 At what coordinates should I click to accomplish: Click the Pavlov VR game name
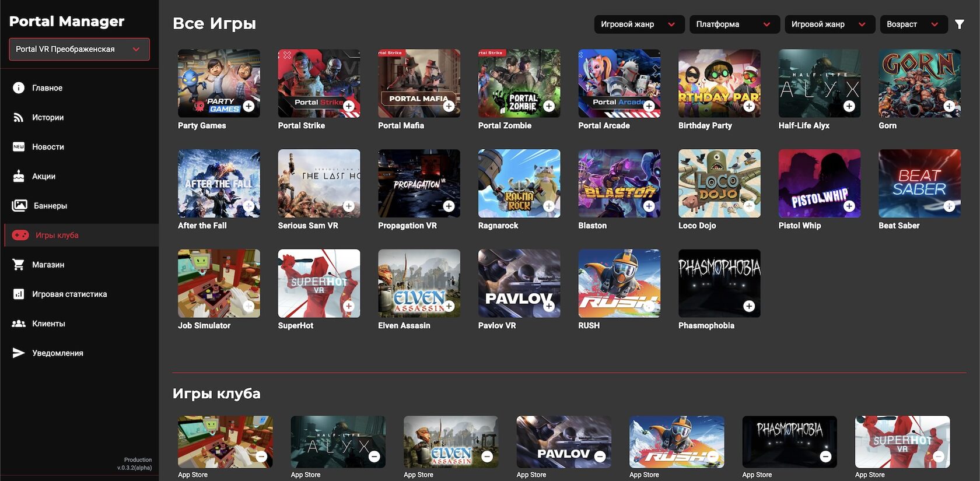[497, 325]
